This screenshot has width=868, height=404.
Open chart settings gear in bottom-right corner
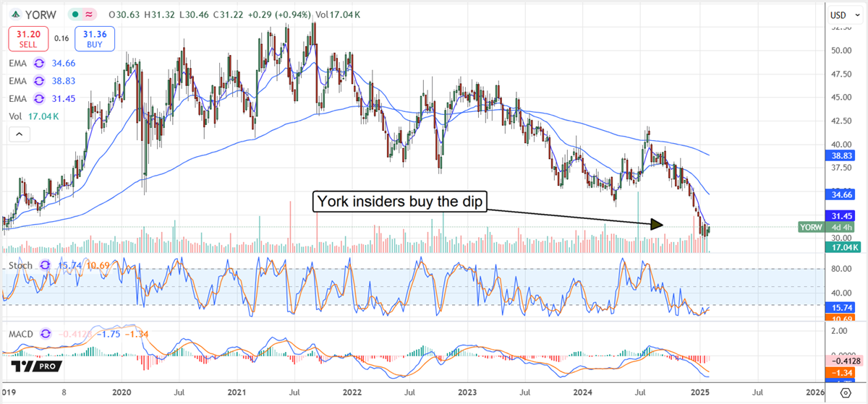tap(845, 392)
